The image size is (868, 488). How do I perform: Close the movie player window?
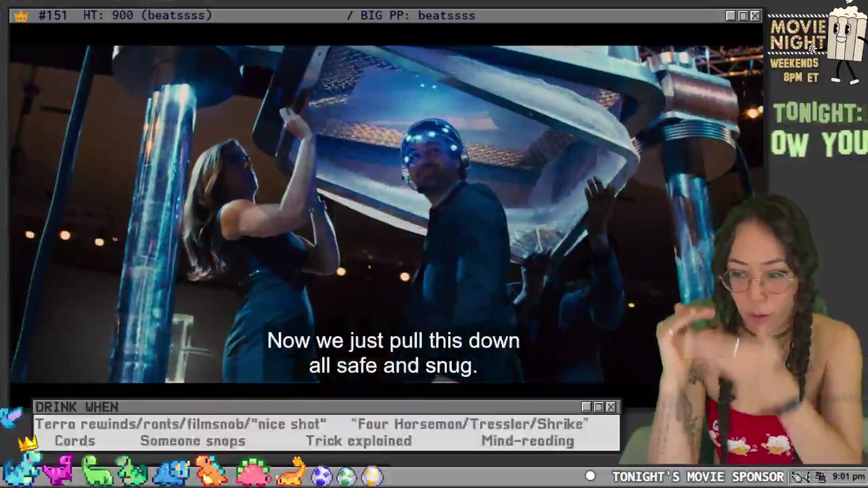tap(755, 16)
